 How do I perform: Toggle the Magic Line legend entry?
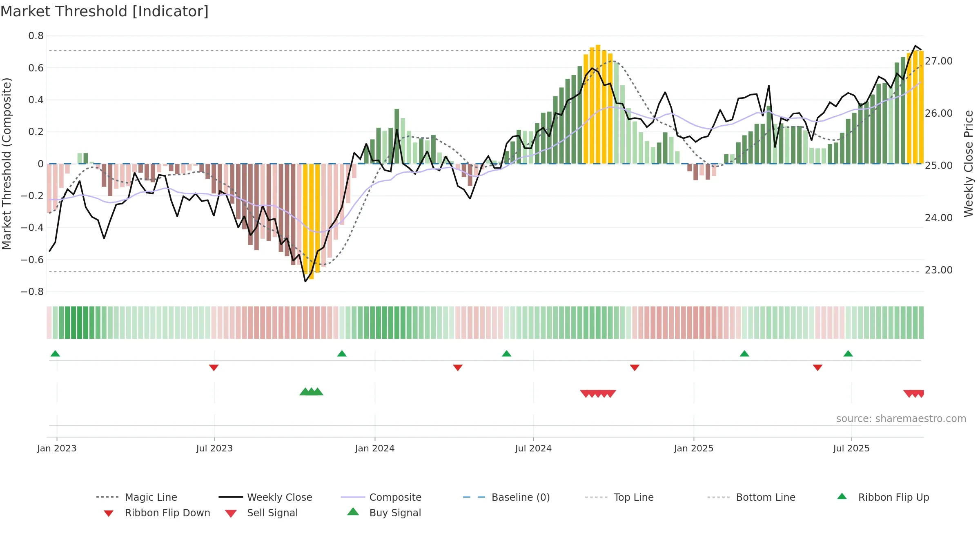[x=136, y=497]
